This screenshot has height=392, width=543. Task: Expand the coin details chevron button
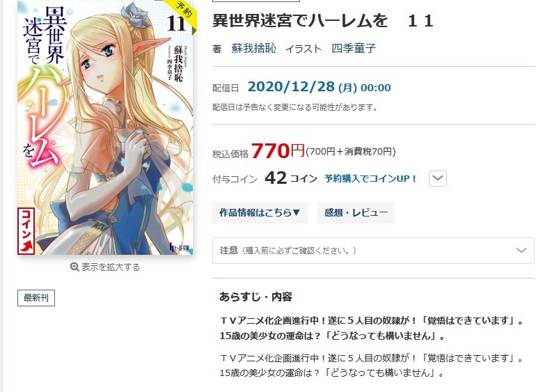pos(438,178)
